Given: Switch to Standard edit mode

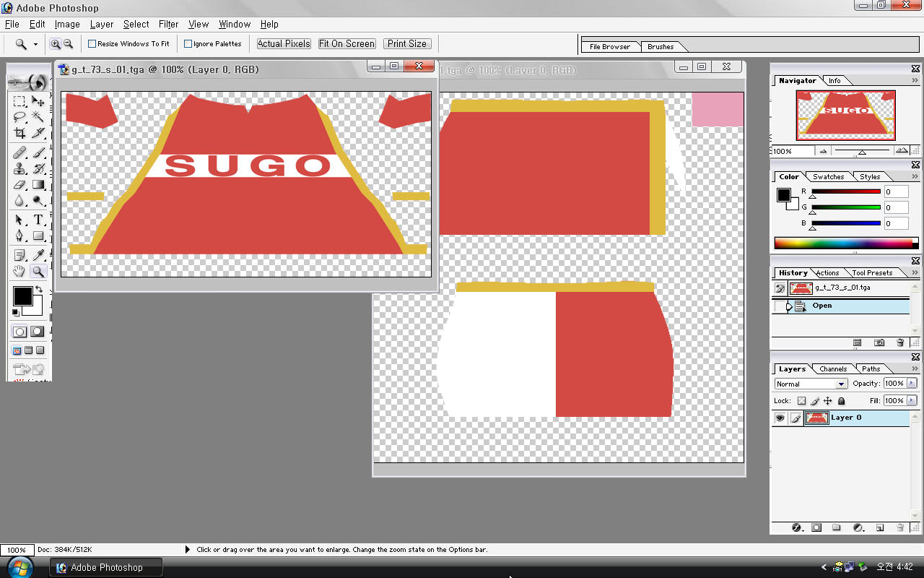Looking at the screenshot, I should tap(20, 332).
